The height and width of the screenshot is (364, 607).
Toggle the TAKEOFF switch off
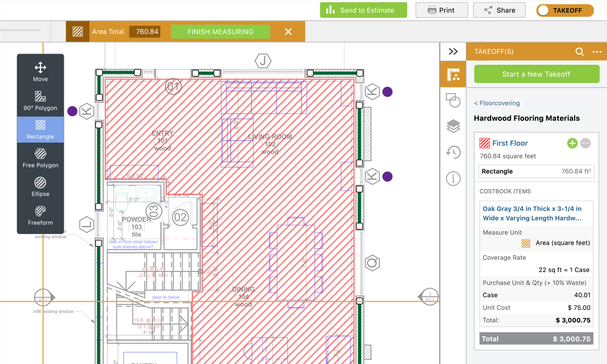565,10
